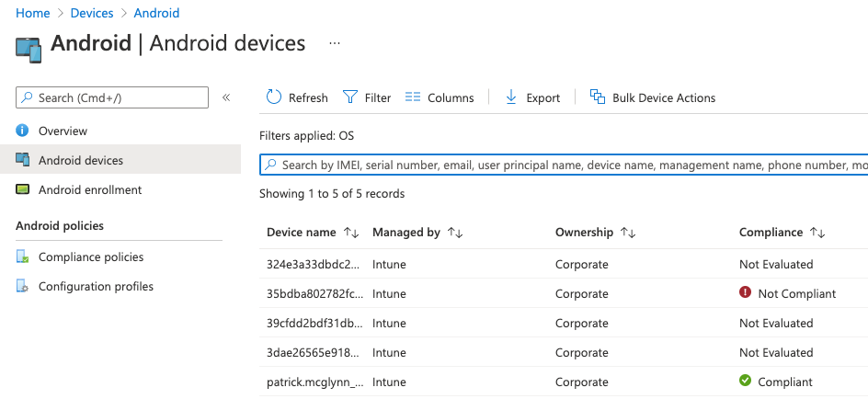The image size is (868, 399).
Task: Click the Refresh button label
Action: [308, 98]
